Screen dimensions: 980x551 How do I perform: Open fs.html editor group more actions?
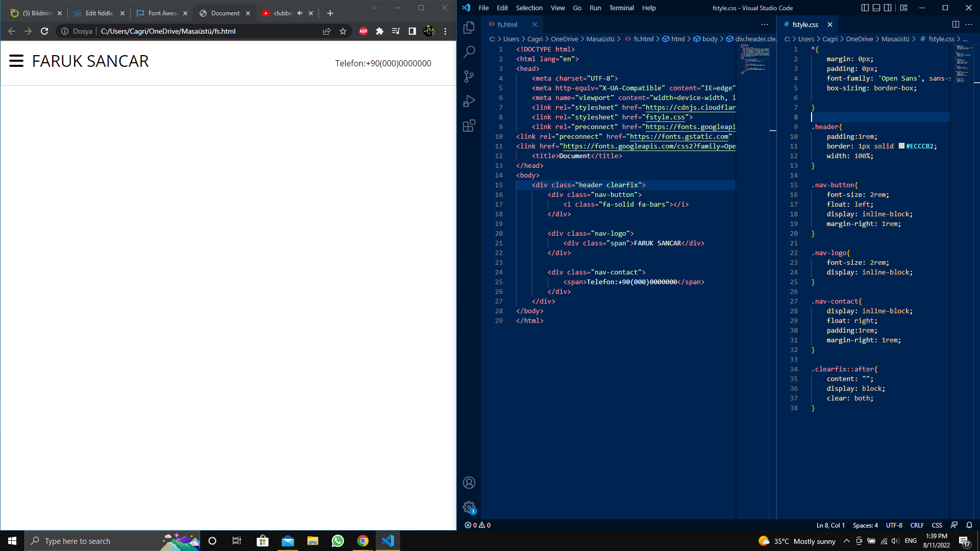764,24
